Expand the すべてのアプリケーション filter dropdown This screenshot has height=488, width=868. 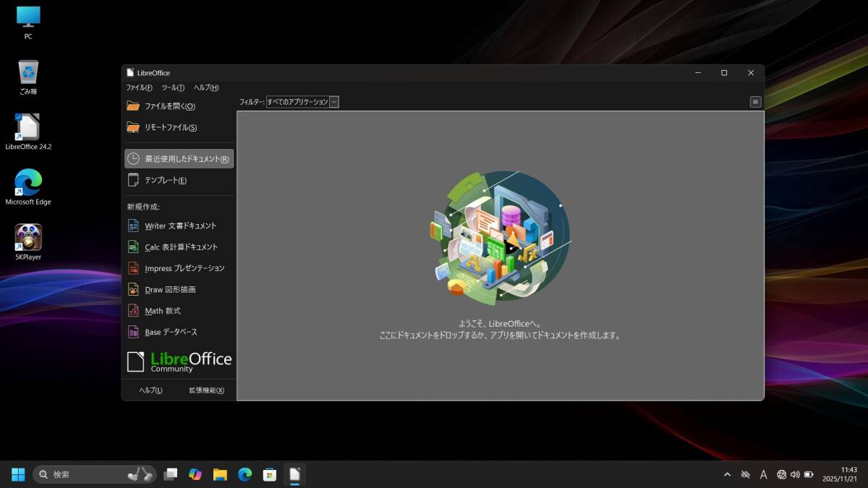(333, 102)
